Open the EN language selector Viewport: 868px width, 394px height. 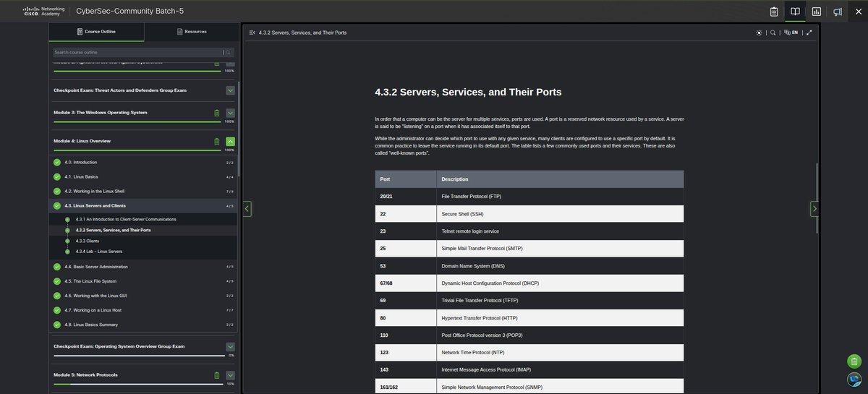[x=791, y=33]
